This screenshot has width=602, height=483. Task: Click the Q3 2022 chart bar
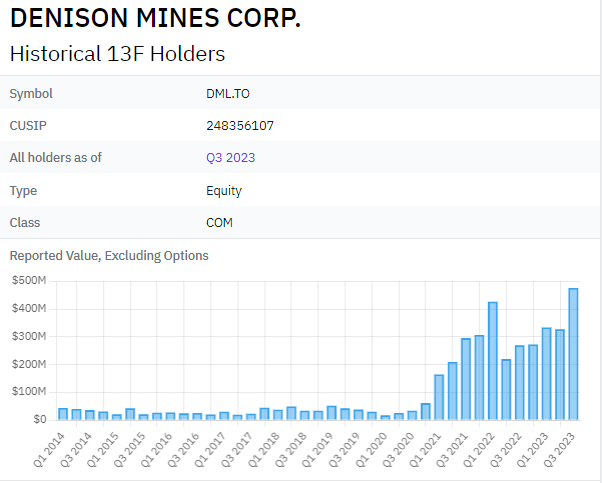(x=520, y=383)
